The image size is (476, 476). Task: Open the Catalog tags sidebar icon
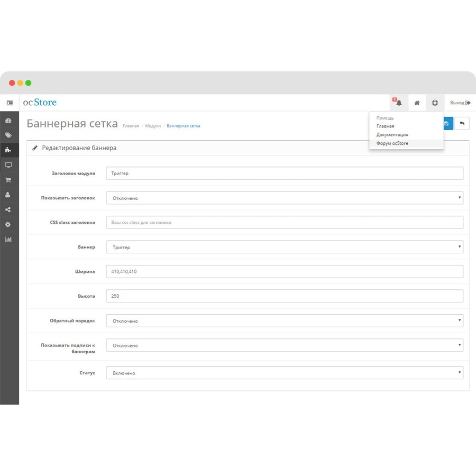click(8, 135)
